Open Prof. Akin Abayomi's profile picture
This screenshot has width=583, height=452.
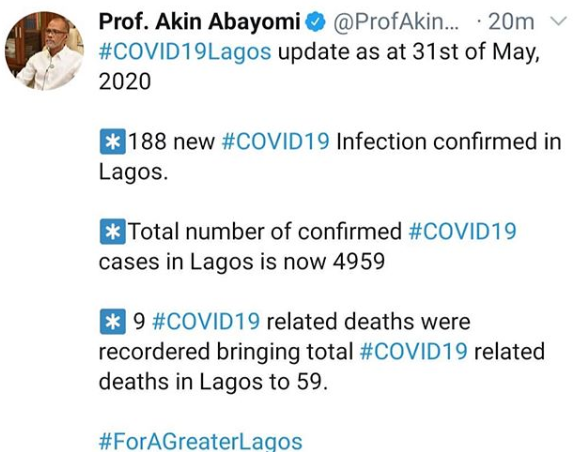click(44, 51)
